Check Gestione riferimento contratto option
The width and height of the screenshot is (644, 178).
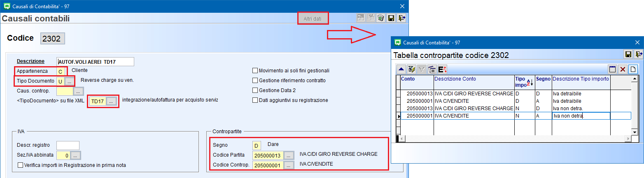click(255, 80)
